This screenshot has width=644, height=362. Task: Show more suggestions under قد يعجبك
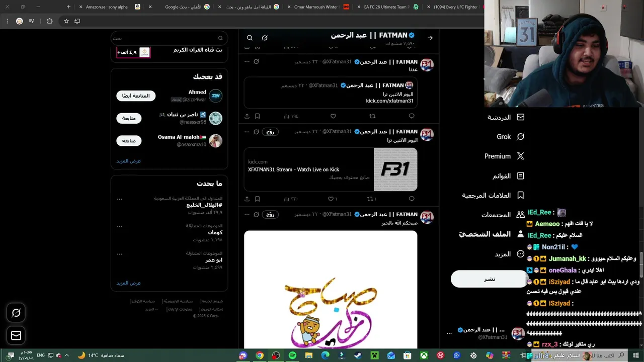pos(129,161)
